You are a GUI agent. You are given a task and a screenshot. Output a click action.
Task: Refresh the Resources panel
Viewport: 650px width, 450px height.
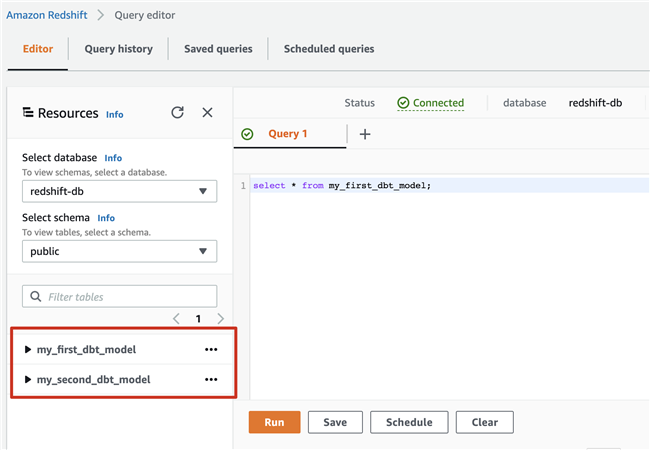(177, 113)
